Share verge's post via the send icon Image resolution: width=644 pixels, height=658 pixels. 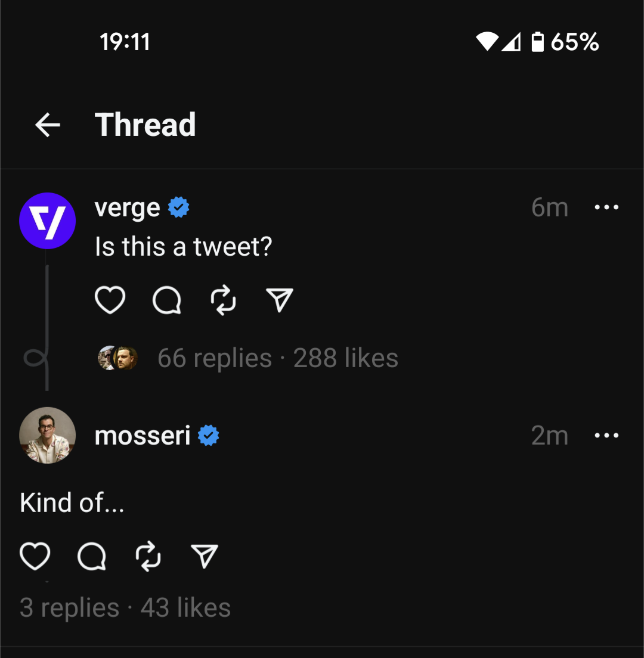[279, 300]
